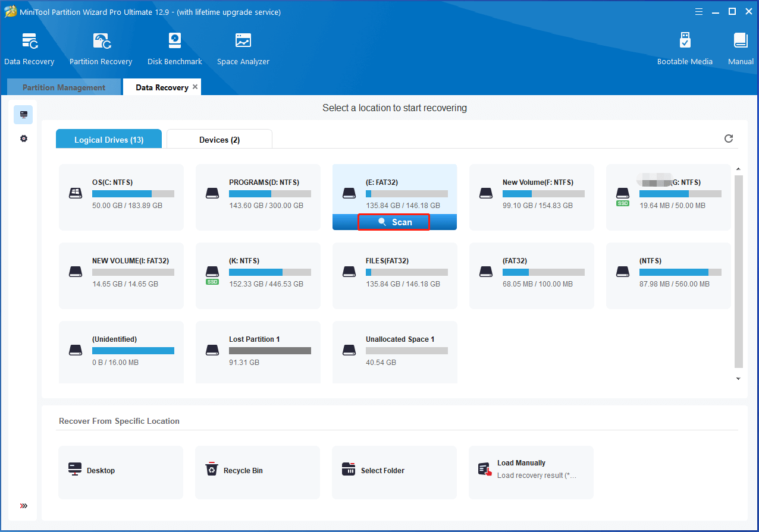Image resolution: width=759 pixels, height=532 pixels.
Task: Select the OS (C: NTFS) drive tile
Action: [x=121, y=197]
